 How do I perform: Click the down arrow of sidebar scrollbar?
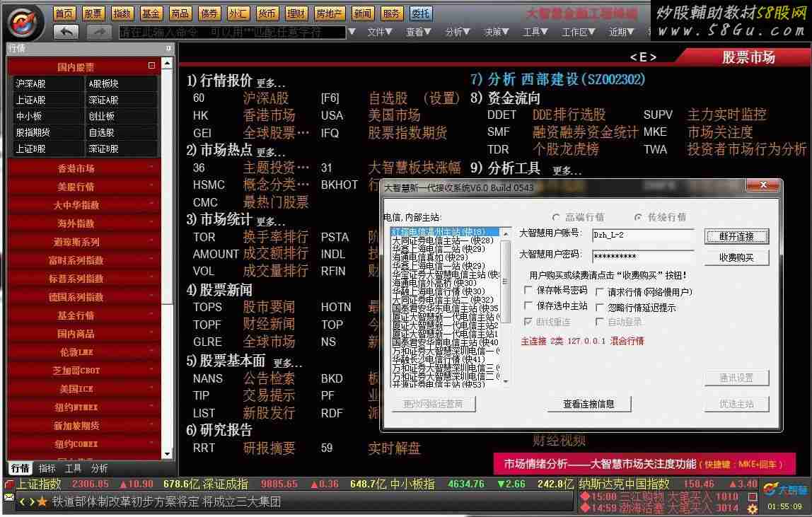pyautogui.click(x=167, y=454)
